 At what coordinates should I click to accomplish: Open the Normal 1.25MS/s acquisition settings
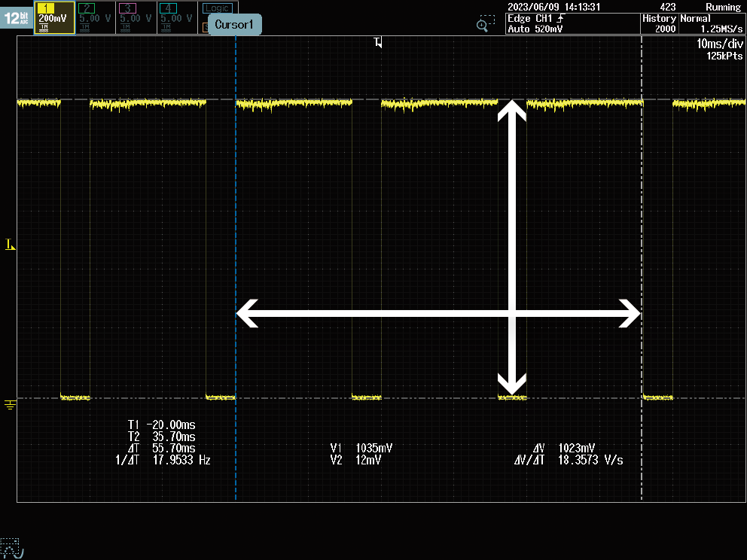pos(712,24)
